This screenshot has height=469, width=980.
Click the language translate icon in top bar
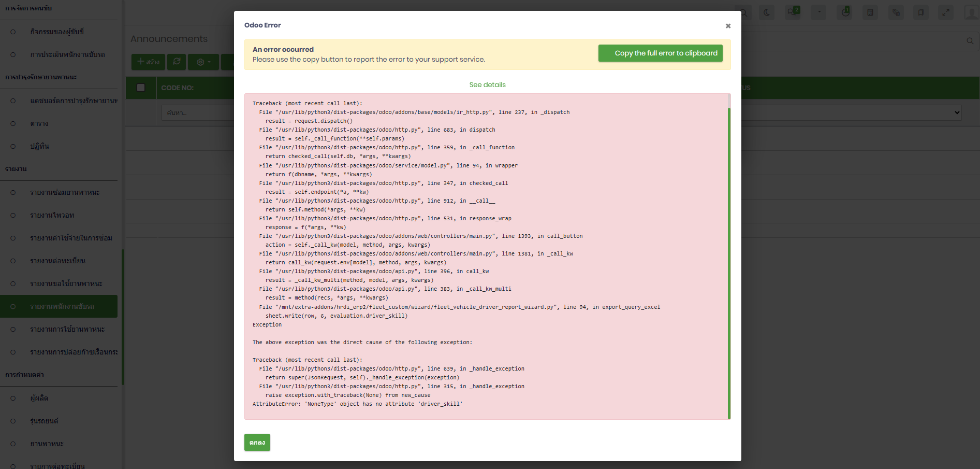[x=896, y=12]
